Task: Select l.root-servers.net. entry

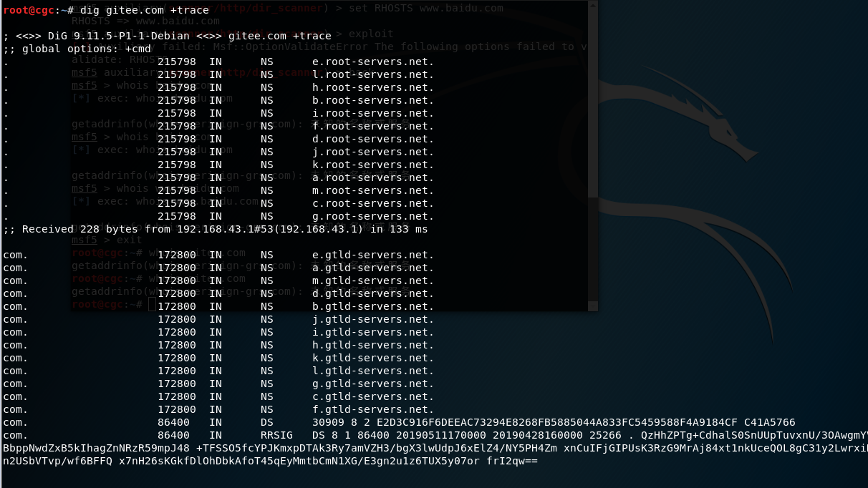Action: point(373,74)
